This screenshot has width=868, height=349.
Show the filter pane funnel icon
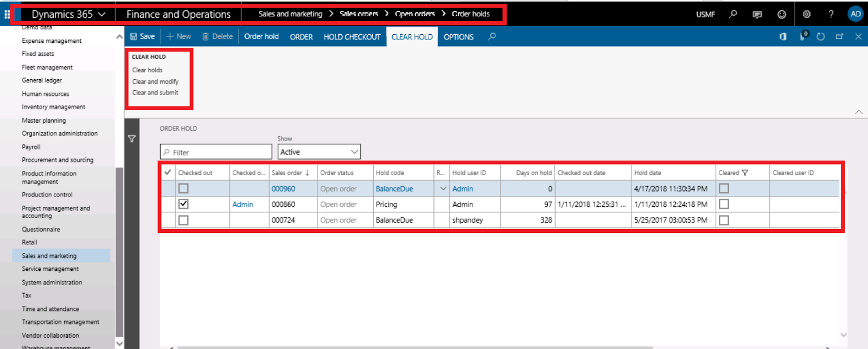coord(132,139)
